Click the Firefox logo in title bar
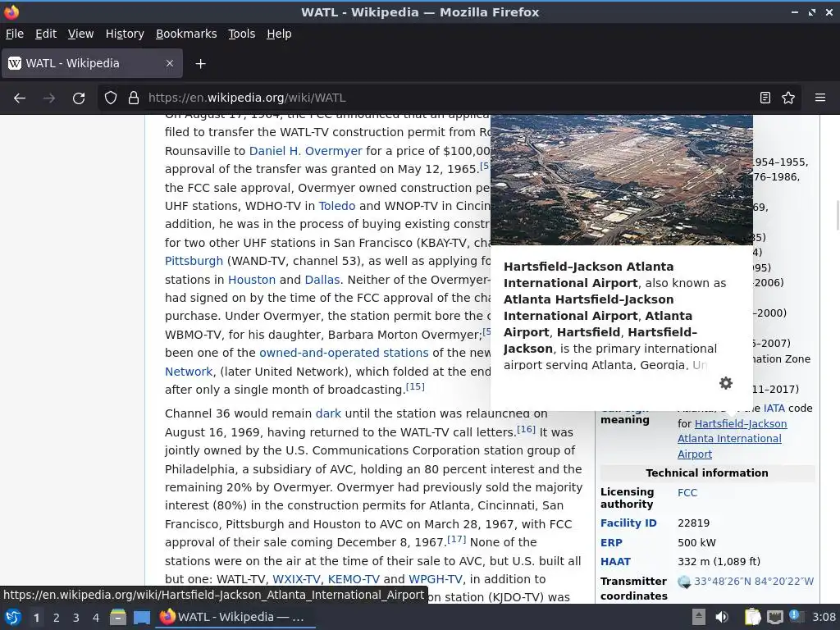Viewport: 840px width, 630px height. pyautogui.click(x=11, y=11)
